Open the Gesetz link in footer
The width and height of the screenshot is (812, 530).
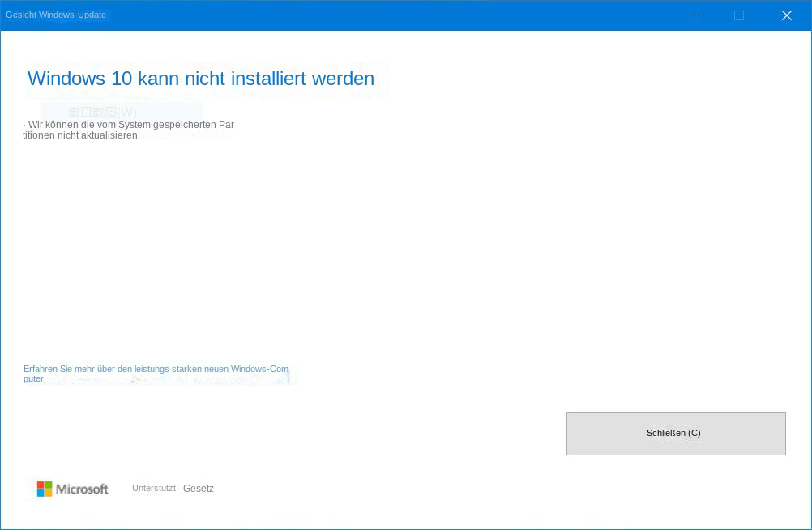pyautogui.click(x=199, y=489)
